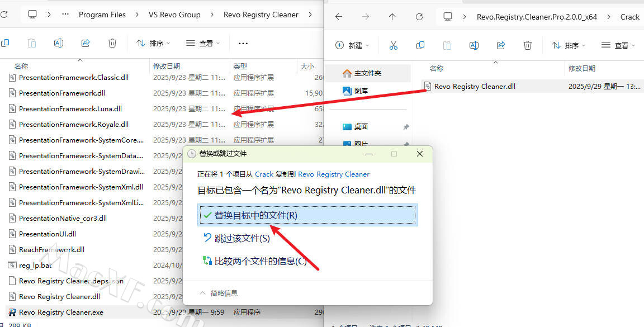Click the delete trash icon in right window

[x=528, y=45]
